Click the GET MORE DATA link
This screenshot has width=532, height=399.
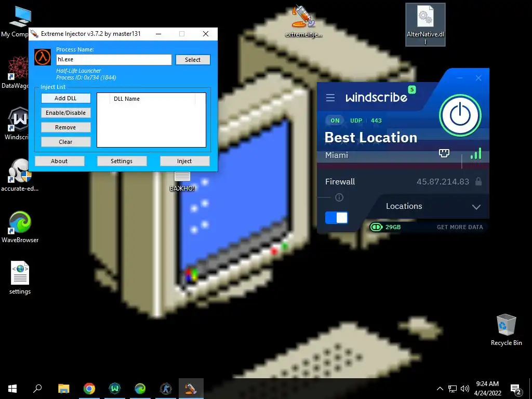tap(460, 227)
